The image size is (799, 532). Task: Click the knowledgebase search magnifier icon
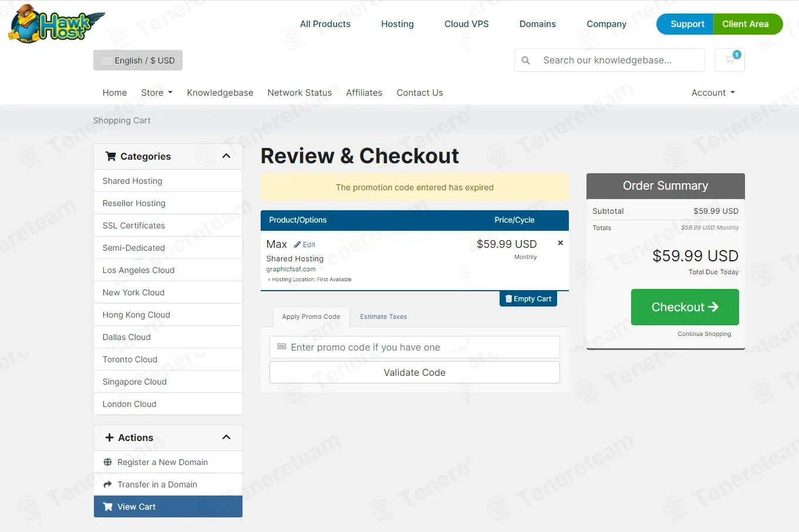526,60
